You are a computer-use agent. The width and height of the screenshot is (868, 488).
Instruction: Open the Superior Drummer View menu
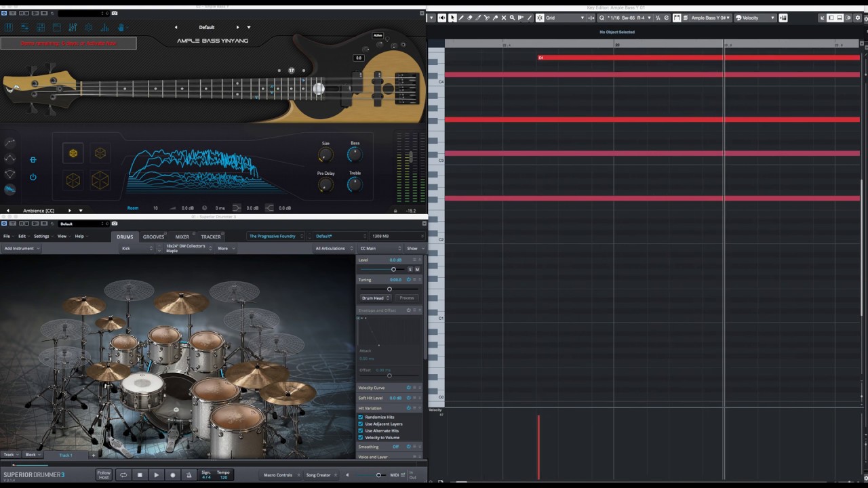pyautogui.click(x=64, y=236)
